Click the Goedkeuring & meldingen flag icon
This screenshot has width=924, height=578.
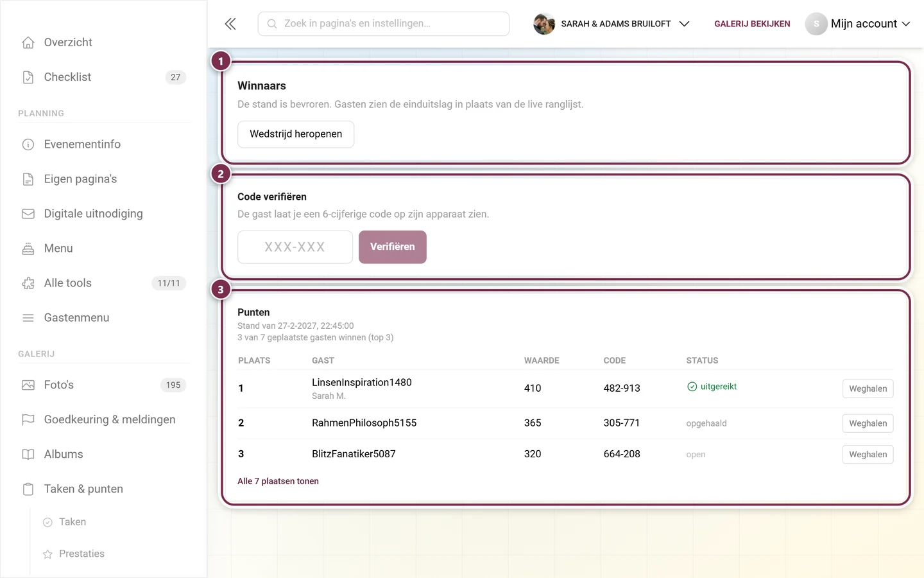tap(28, 420)
